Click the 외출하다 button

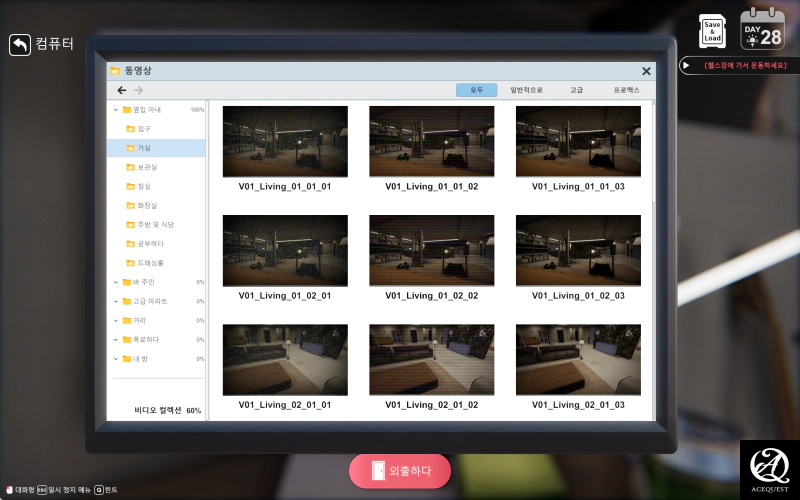400,470
